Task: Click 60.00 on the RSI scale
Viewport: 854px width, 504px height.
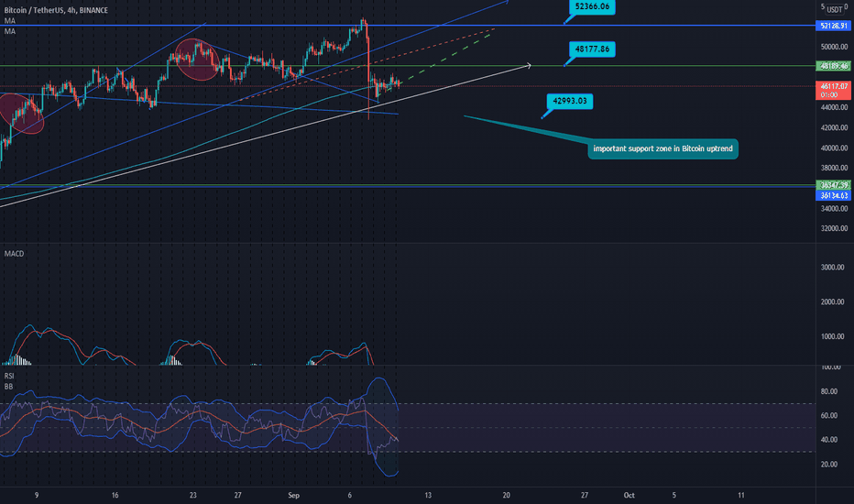Action: [x=829, y=415]
